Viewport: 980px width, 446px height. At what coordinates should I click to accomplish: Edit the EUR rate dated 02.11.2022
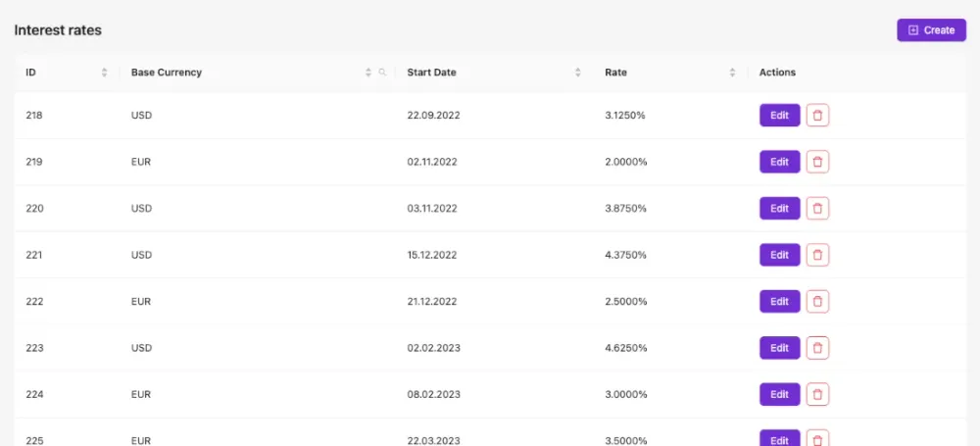point(779,162)
